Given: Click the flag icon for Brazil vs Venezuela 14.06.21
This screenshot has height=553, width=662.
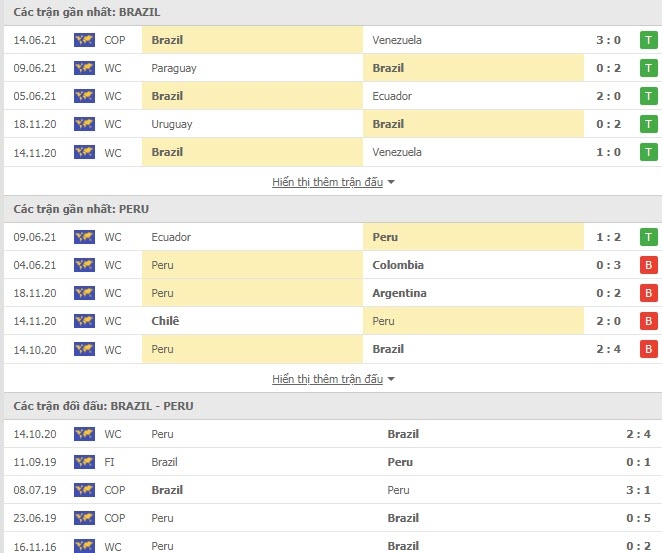Looking at the screenshot, I should click(x=84, y=40).
